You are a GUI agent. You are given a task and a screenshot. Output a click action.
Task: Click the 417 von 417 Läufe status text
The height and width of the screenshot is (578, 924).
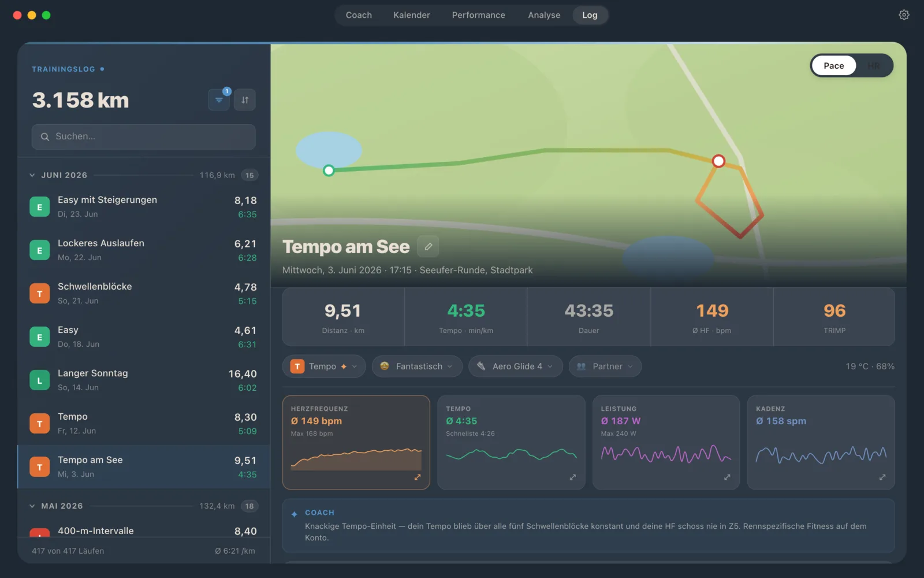click(x=68, y=551)
